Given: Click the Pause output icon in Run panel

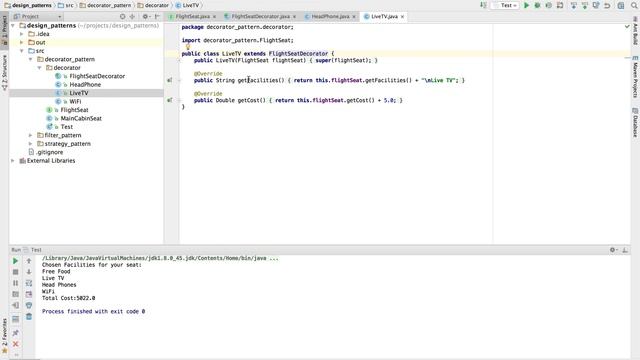Looking at the screenshot, I should pos(16,283).
